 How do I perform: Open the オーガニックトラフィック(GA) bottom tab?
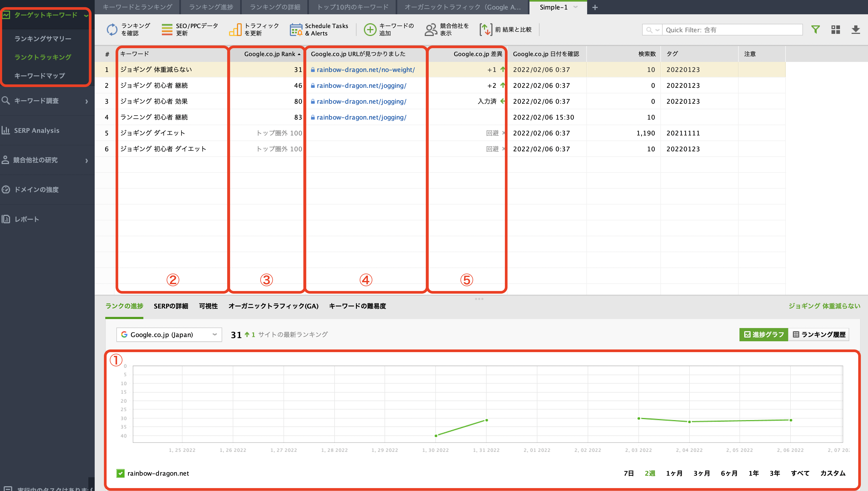(x=273, y=306)
